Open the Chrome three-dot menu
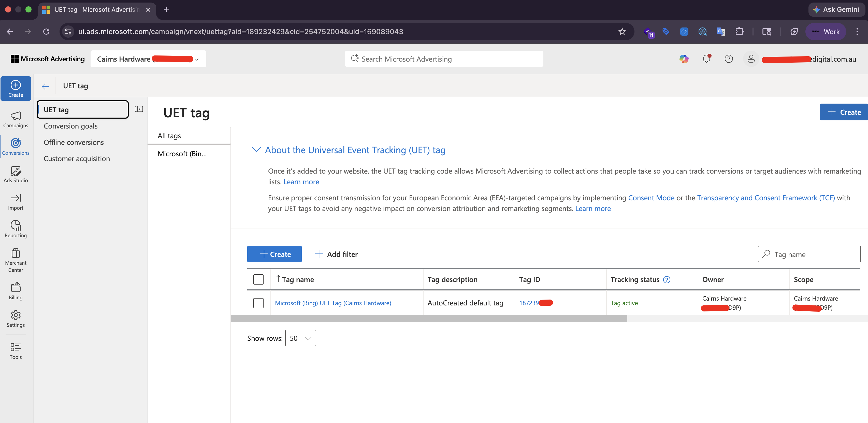868x423 pixels. point(857,32)
